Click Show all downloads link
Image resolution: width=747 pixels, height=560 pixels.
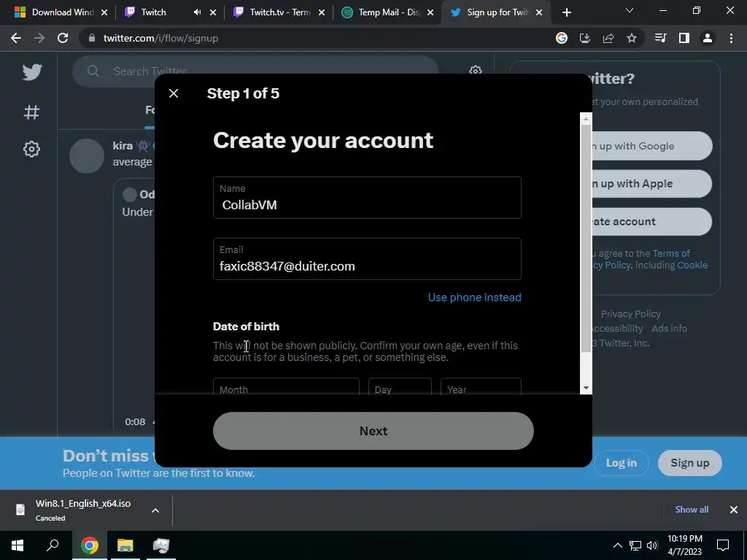pos(692,510)
